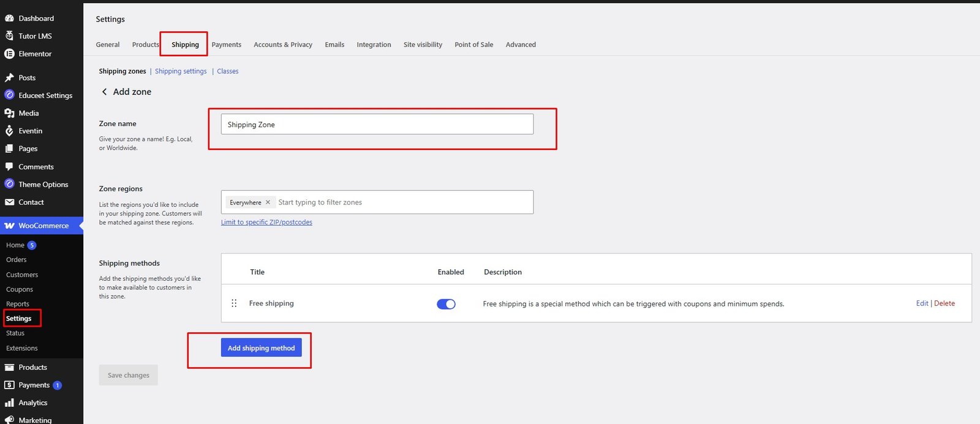This screenshot has height=424, width=980.
Task: Click the Media icon in sidebar
Action: point(9,113)
